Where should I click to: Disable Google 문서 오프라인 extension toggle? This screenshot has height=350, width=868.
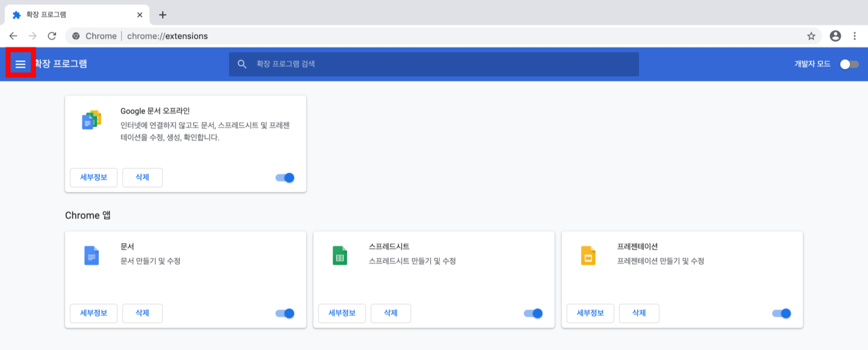[285, 178]
